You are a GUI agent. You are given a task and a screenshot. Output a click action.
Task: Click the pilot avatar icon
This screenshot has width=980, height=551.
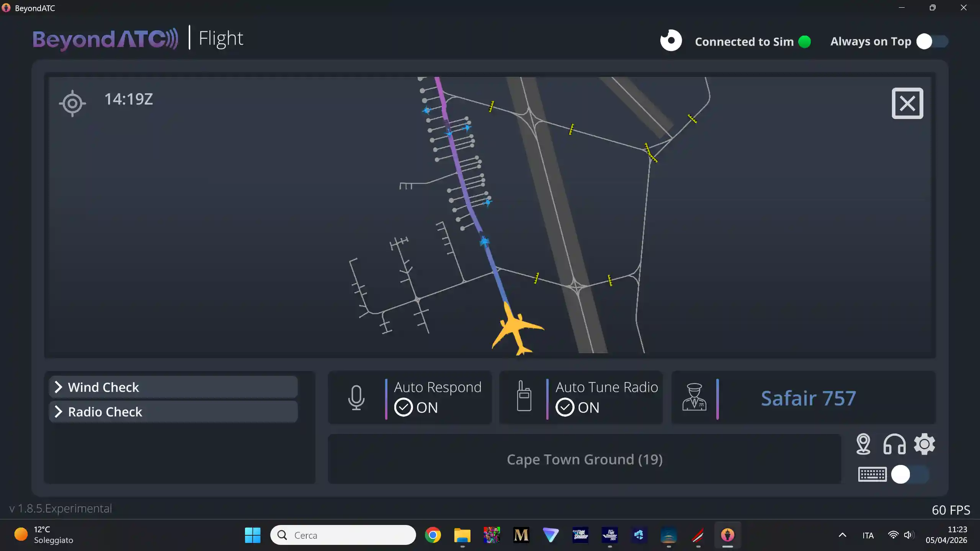click(x=694, y=397)
